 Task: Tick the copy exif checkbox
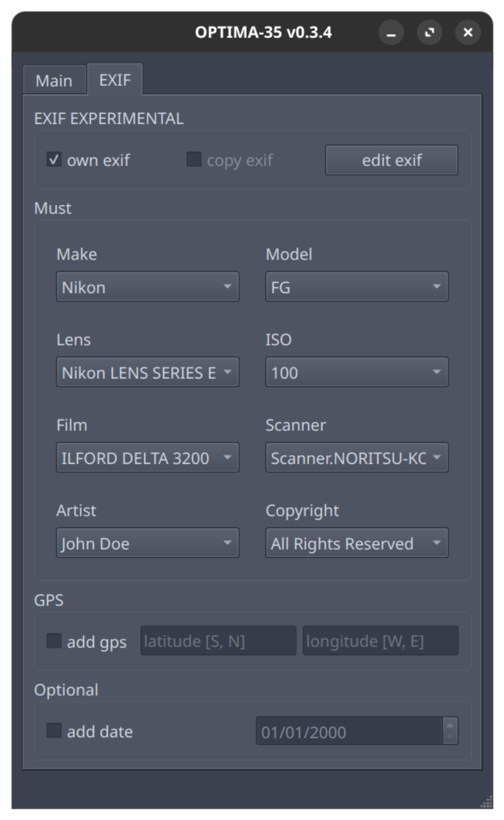click(x=194, y=159)
